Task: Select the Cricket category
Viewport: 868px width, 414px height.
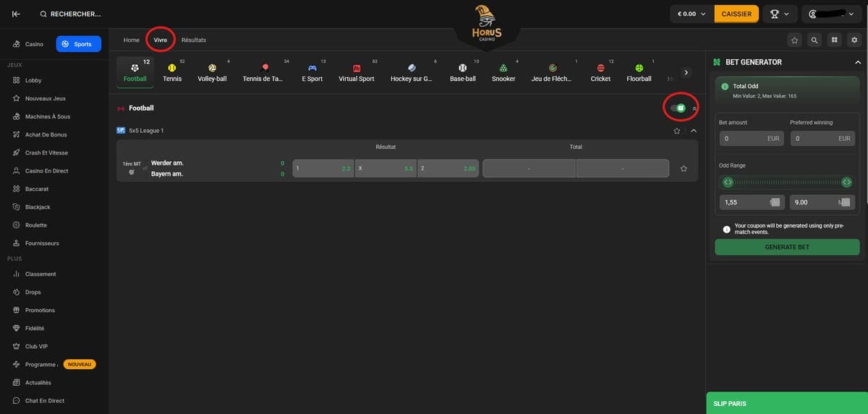Action: point(600,72)
